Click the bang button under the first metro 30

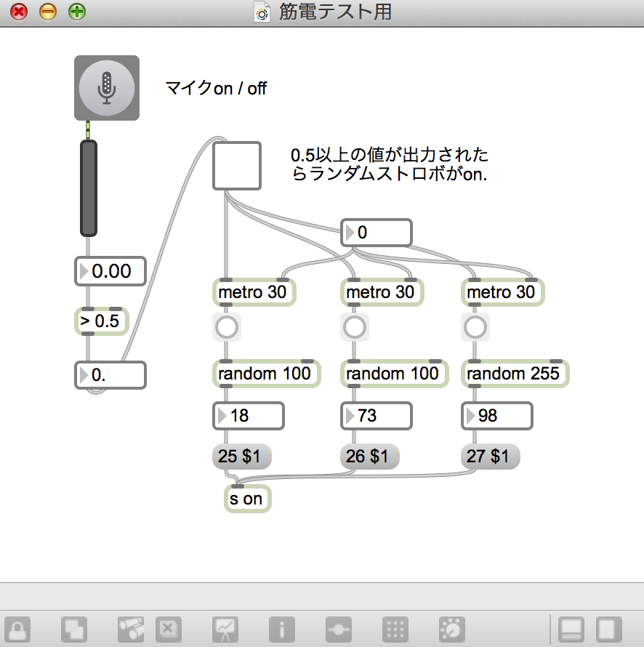pyautogui.click(x=226, y=328)
